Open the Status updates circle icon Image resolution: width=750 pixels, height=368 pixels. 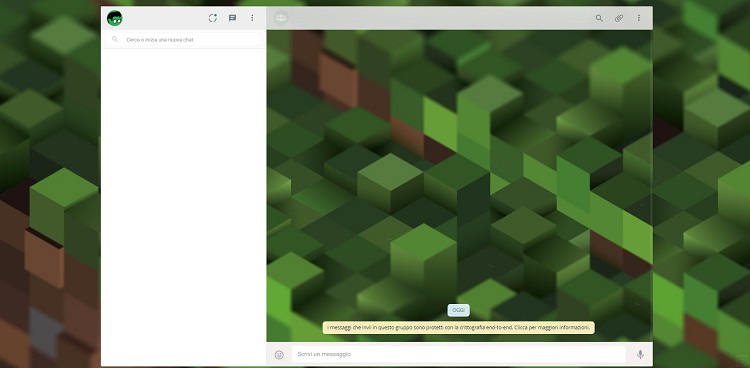tap(213, 18)
